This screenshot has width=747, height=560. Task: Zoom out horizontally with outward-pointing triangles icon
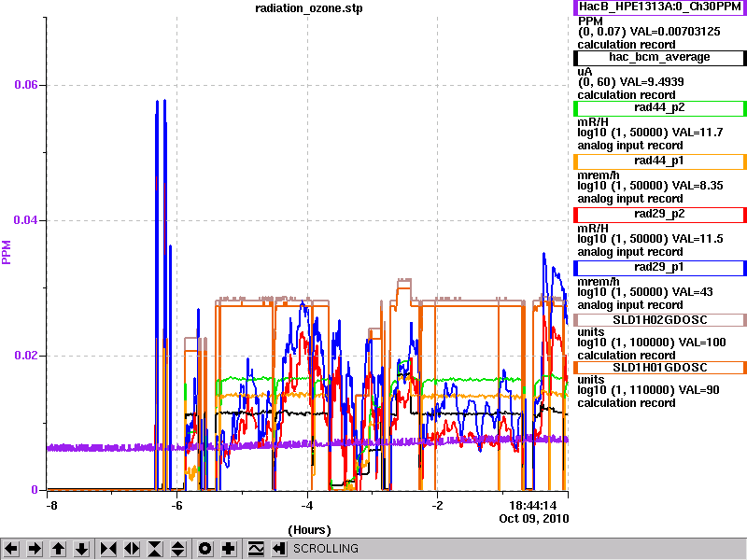[132, 549]
